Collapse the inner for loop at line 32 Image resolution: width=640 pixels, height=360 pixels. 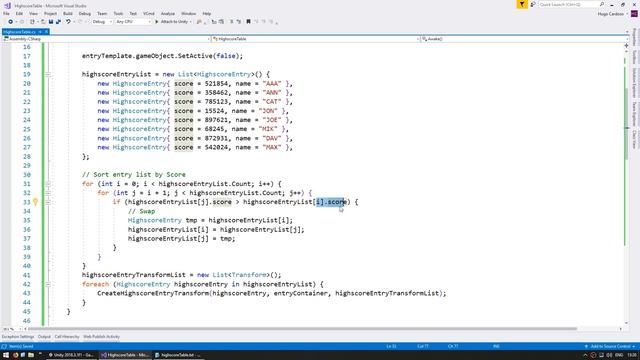[x=48, y=193]
